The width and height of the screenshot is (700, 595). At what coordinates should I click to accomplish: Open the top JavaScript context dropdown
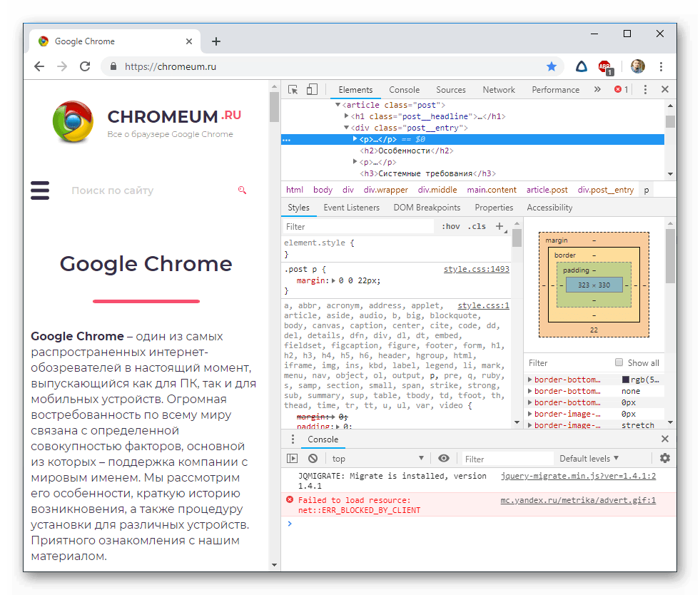[377, 459]
